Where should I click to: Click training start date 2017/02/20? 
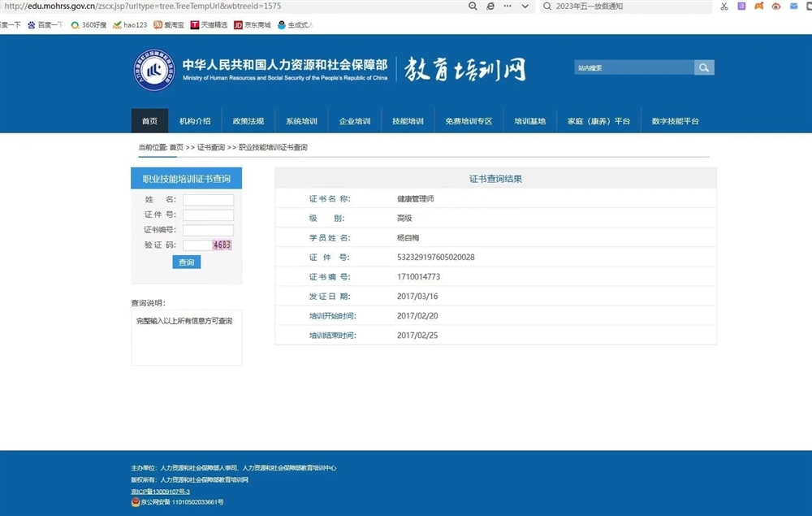pos(417,315)
